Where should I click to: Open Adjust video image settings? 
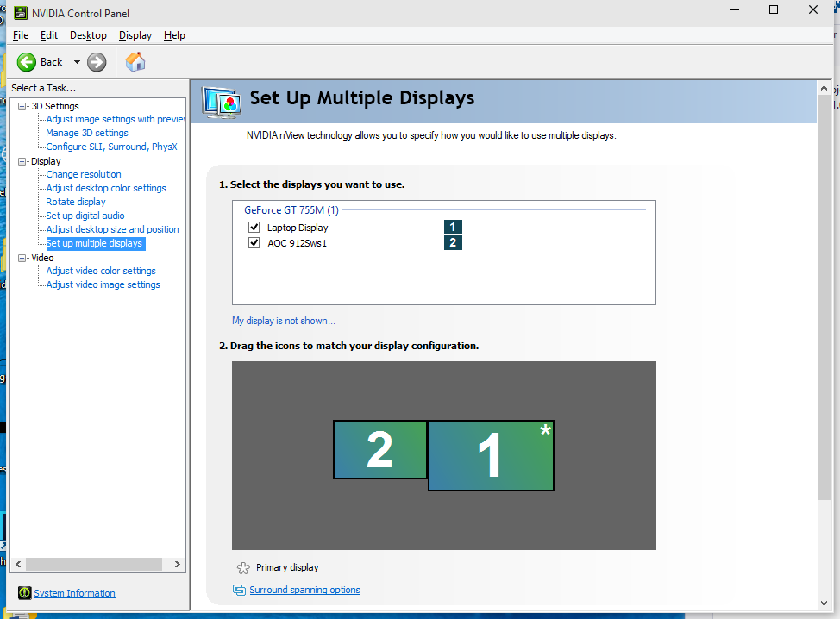point(103,284)
